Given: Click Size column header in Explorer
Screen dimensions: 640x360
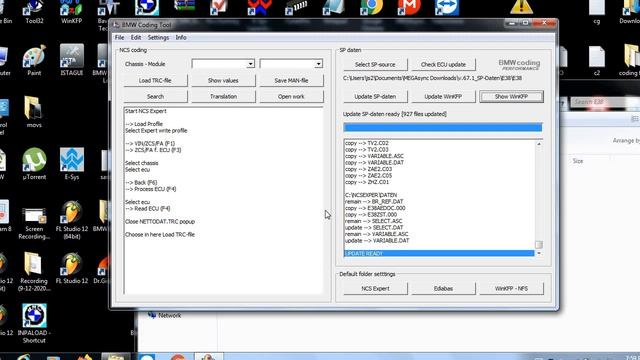Looking at the screenshot, I should (x=578, y=161).
